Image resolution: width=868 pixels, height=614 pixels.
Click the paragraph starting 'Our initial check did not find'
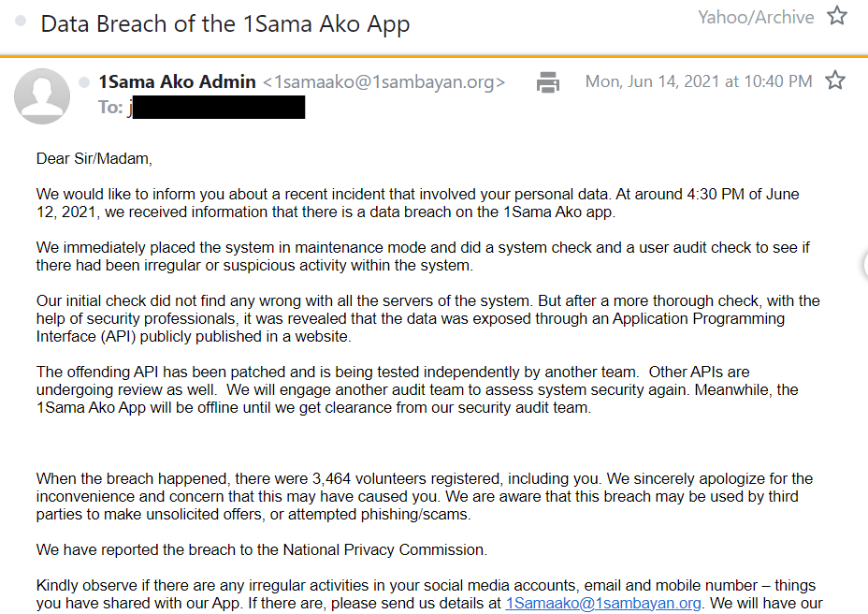click(427, 318)
